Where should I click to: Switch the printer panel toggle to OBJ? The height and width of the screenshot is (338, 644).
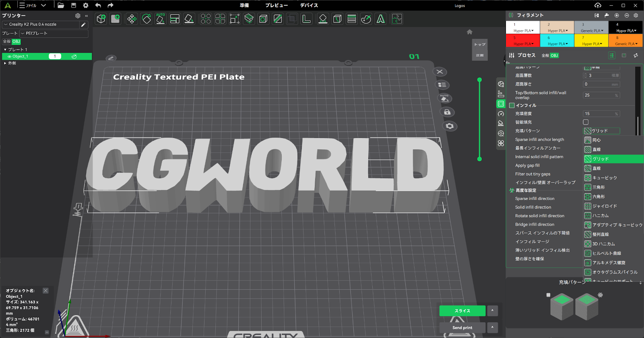[16, 41]
